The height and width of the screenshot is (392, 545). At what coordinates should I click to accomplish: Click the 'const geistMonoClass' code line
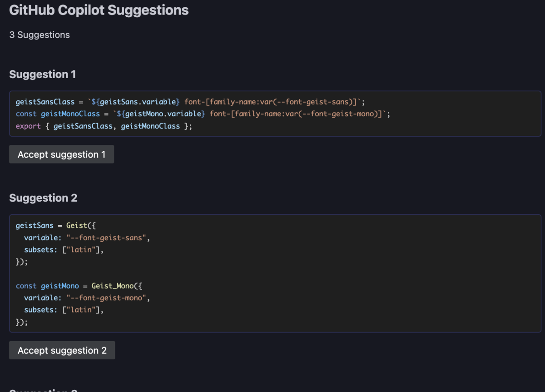pos(203,114)
